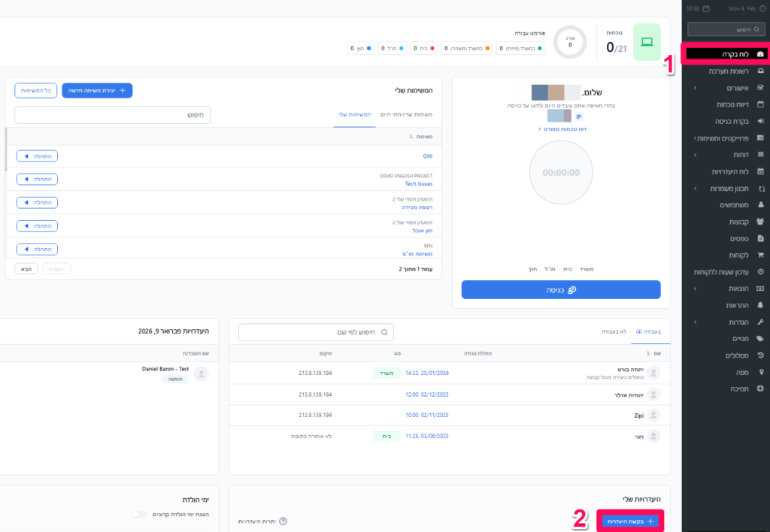Open קבוצות using the group icon
Image resolution: width=770 pixels, height=532 pixels.
click(761, 222)
